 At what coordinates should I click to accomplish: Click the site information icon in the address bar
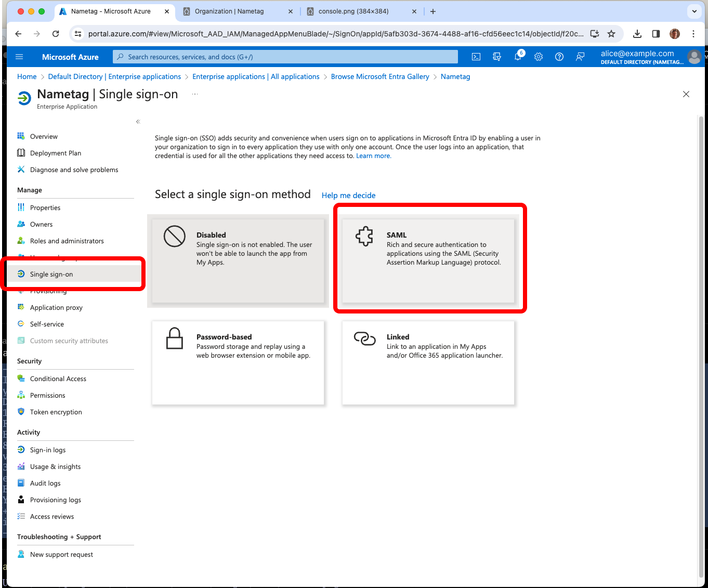pyautogui.click(x=78, y=34)
